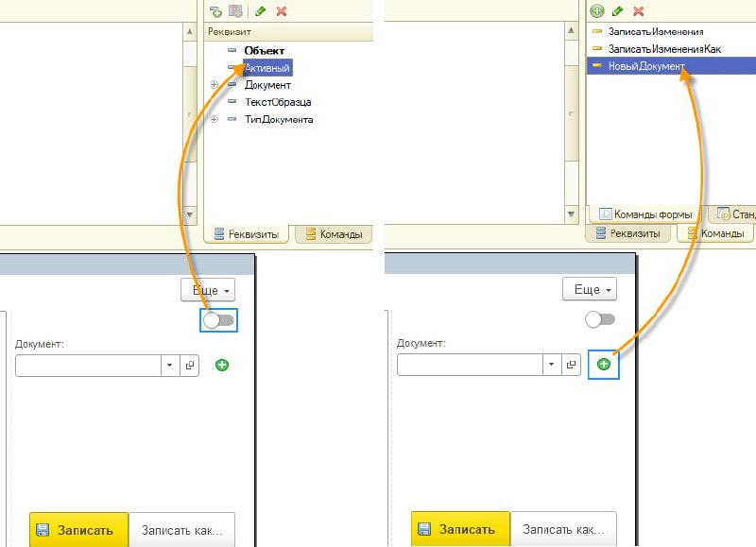Select the Документ row in the Реквизит list
The height and width of the screenshot is (547, 756).
[x=267, y=85]
